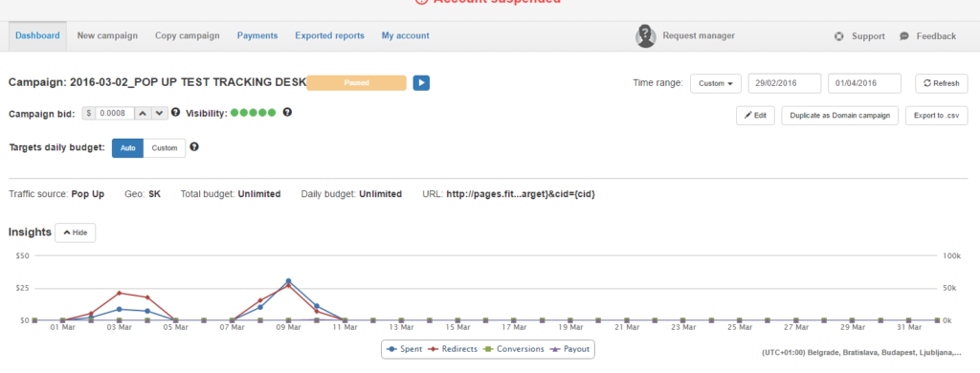Image resolution: width=980 pixels, height=373 pixels.
Task: Collapse Insights with the Hide button
Action: tap(75, 232)
